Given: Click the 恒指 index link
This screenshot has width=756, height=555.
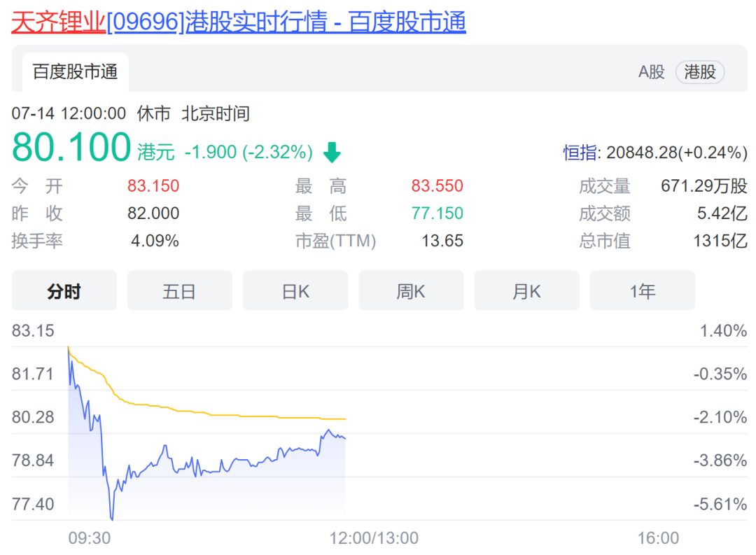Looking at the screenshot, I should (x=581, y=152).
